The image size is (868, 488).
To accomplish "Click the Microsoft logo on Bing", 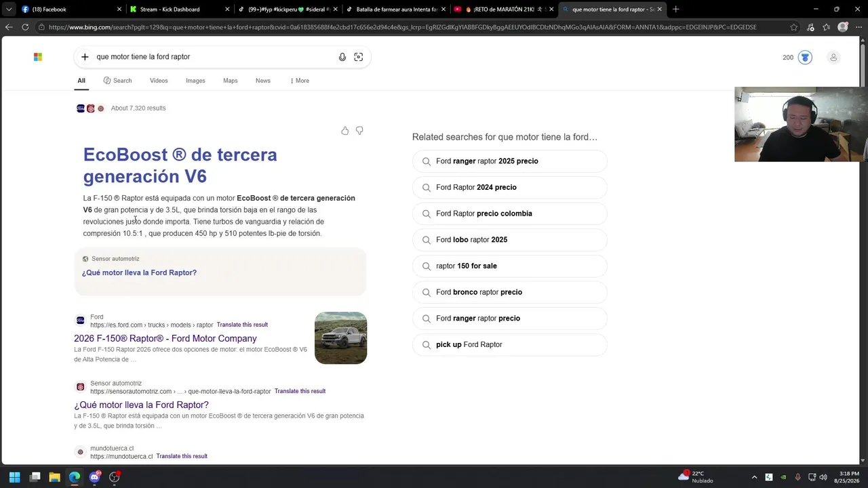I will [x=38, y=57].
